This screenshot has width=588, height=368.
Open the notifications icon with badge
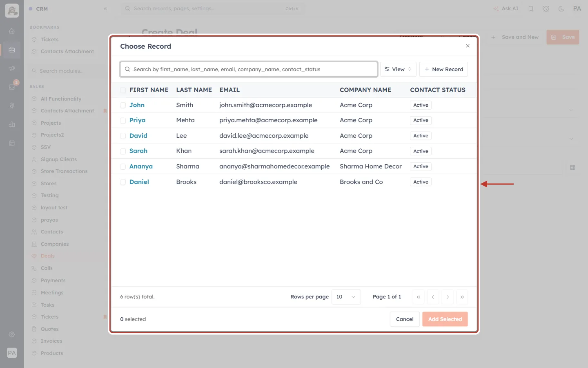(12, 87)
